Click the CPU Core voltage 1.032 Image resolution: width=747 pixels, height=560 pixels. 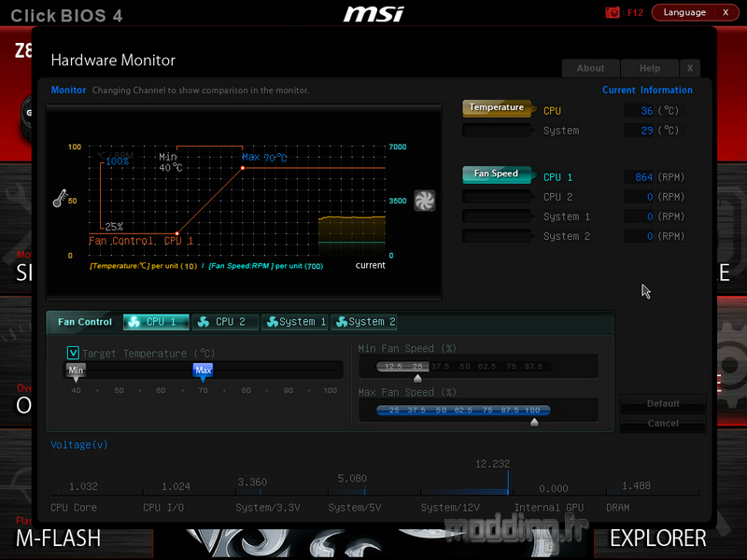click(x=83, y=486)
